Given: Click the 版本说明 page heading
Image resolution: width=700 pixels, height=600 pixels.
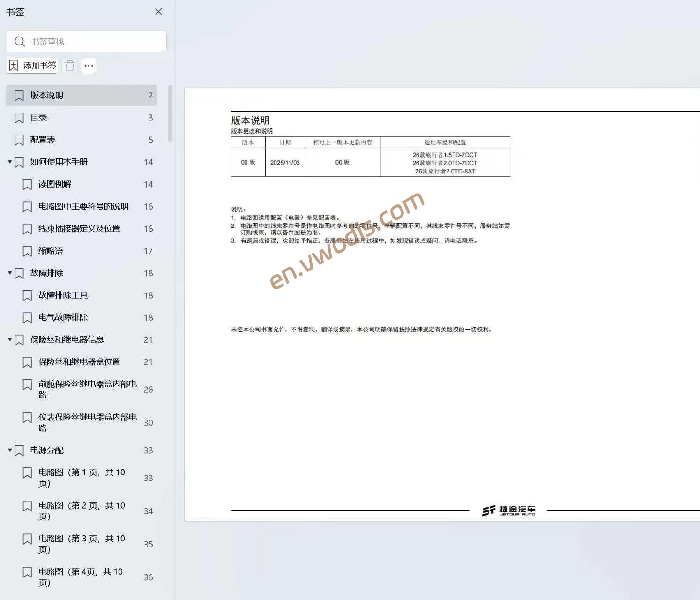Looking at the screenshot, I should click(250, 120).
